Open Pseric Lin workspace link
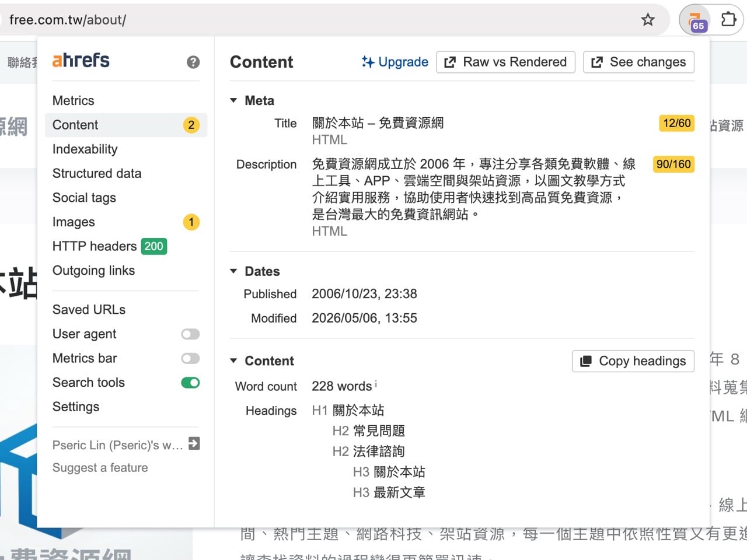Image resolution: width=747 pixels, height=560 pixels. pyautogui.click(x=117, y=445)
